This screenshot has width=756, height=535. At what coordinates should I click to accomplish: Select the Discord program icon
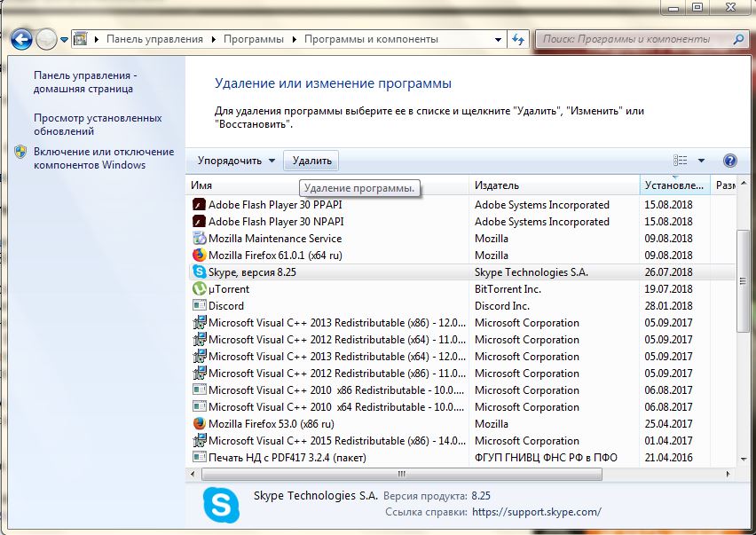(x=199, y=305)
